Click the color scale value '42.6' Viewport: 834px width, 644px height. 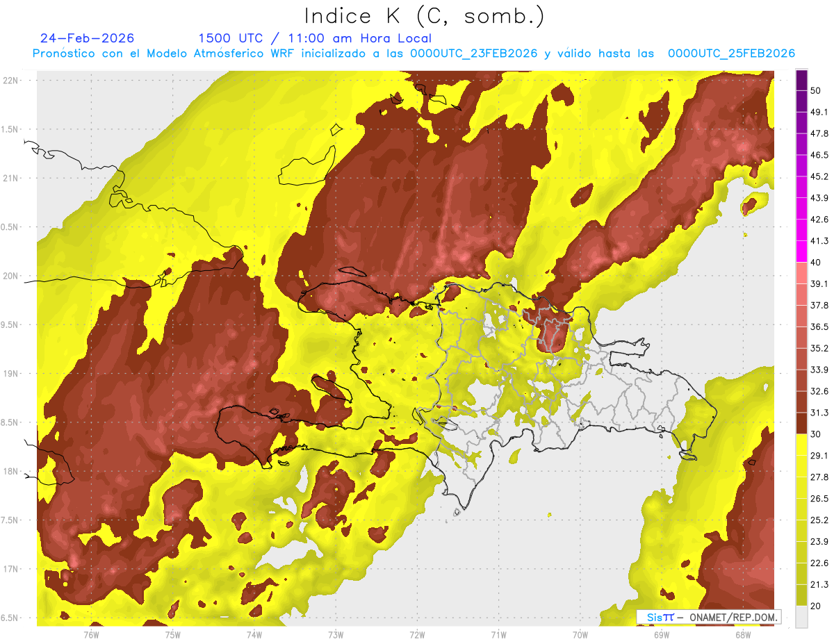tap(819, 220)
